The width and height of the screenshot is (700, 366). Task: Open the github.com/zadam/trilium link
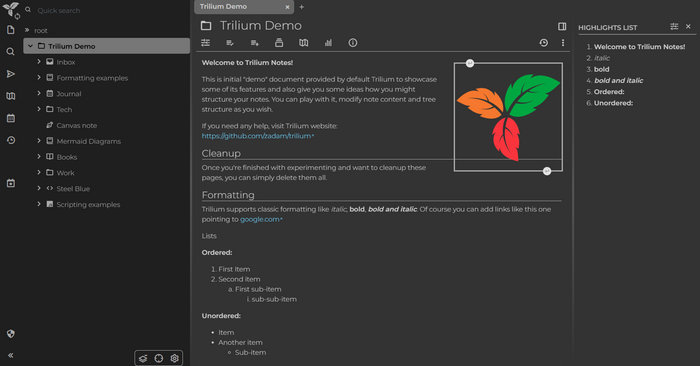click(x=258, y=136)
